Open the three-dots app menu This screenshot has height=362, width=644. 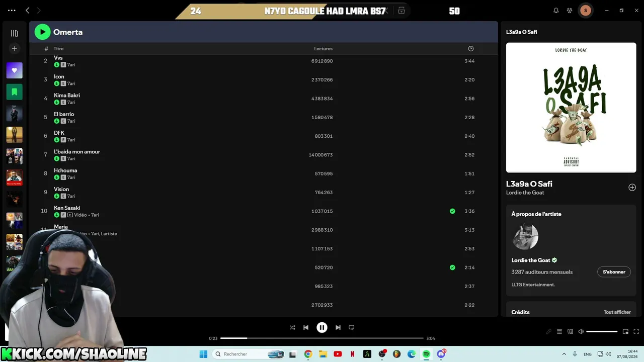[x=12, y=10]
